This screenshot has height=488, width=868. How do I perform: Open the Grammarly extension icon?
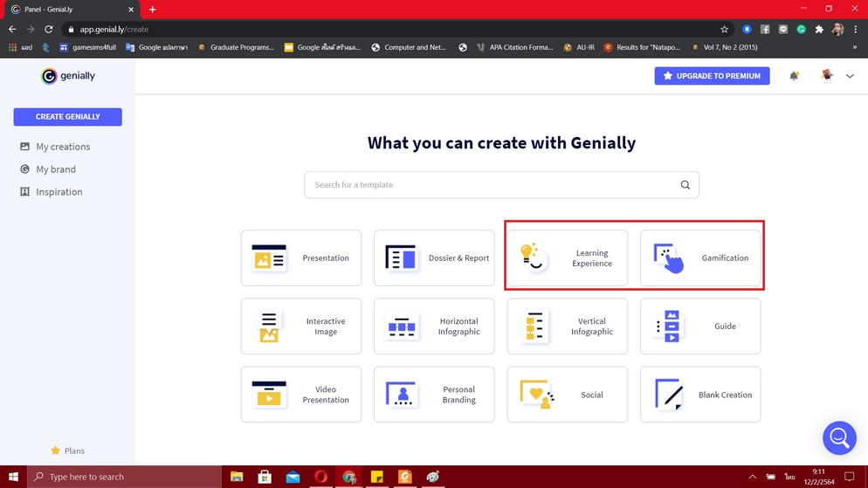tap(801, 30)
